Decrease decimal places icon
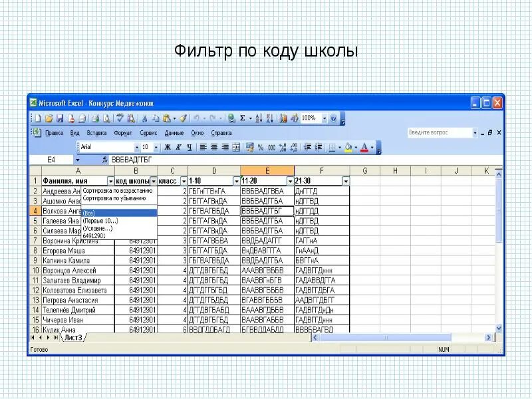 click(x=294, y=147)
